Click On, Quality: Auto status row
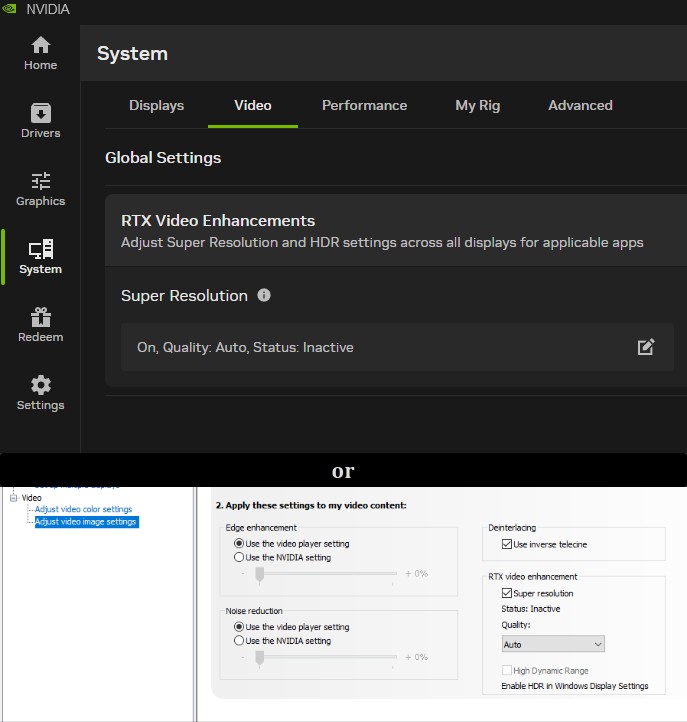The height and width of the screenshot is (722, 687). 397,347
